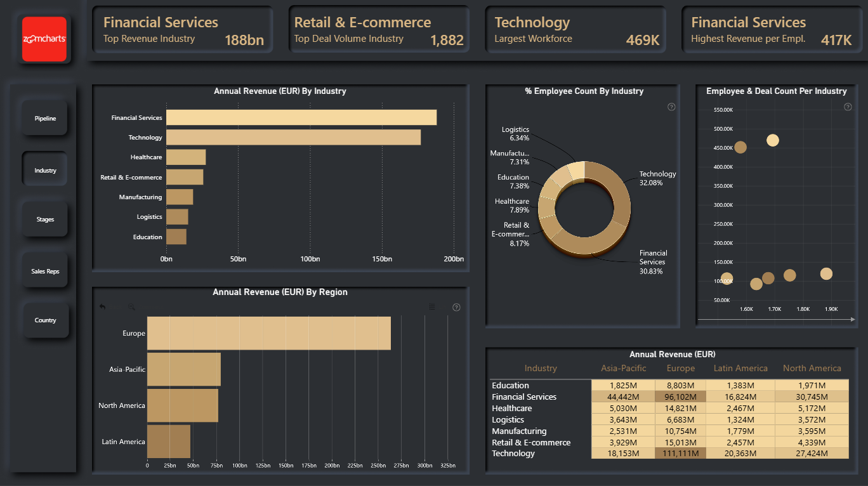The height and width of the screenshot is (486, 868).
Task: Switch to the Stages page
Action: coord(45,220)
